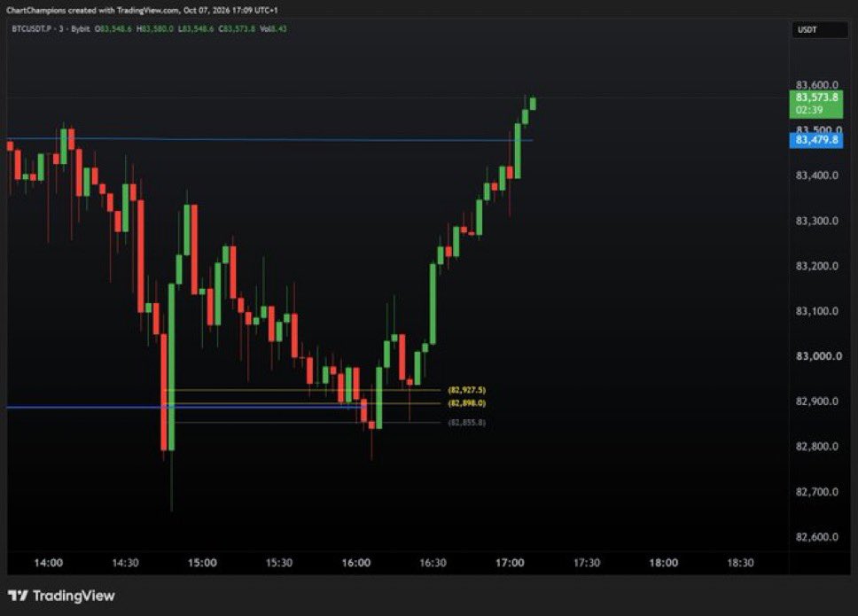Viewport: 858px width, 616px height.
Task: Click the 17:30 time axis label
Action: click(587, 563)
